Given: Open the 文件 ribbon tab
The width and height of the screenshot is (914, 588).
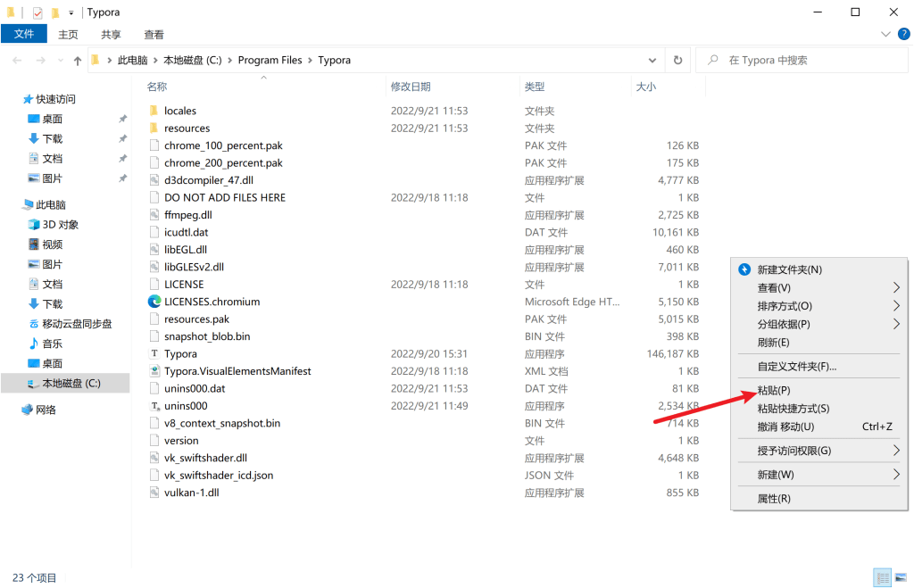Looking at the screenshot, I should coord(24,34).
